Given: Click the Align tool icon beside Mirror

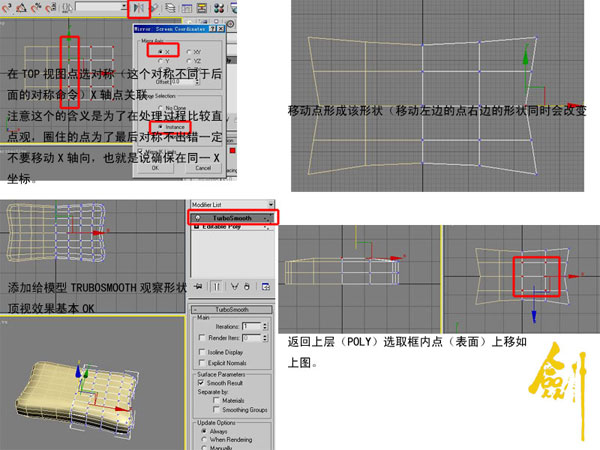Looking at the screenshot, I should click(x=154, y=8).
